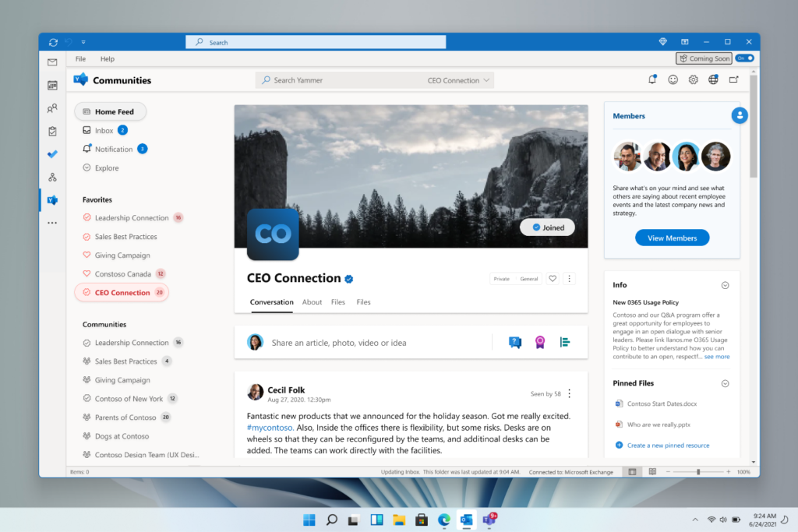Screen dimensions: 798x532
Task: Click the View Members button
Action: pyautogui.click(x=672, y=238)
